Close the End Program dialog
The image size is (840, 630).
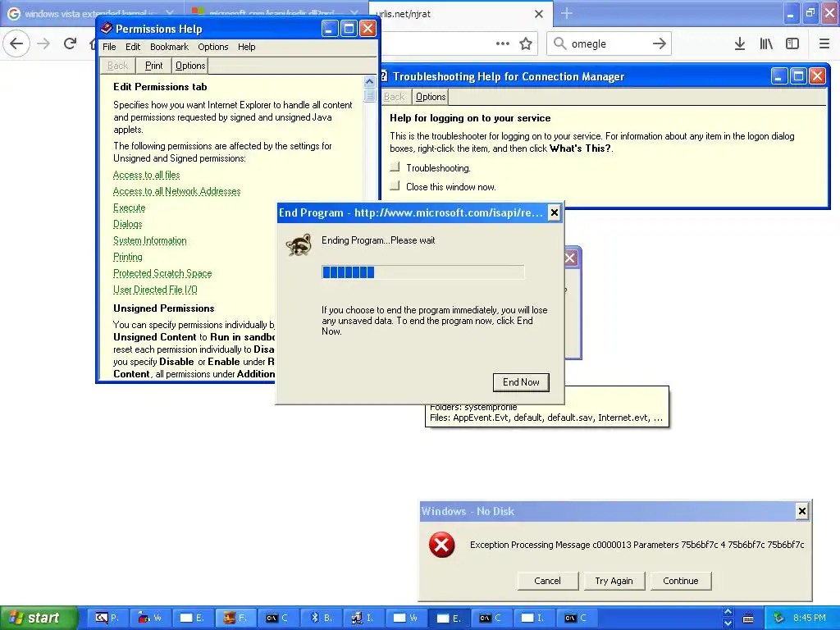[555, 212]
